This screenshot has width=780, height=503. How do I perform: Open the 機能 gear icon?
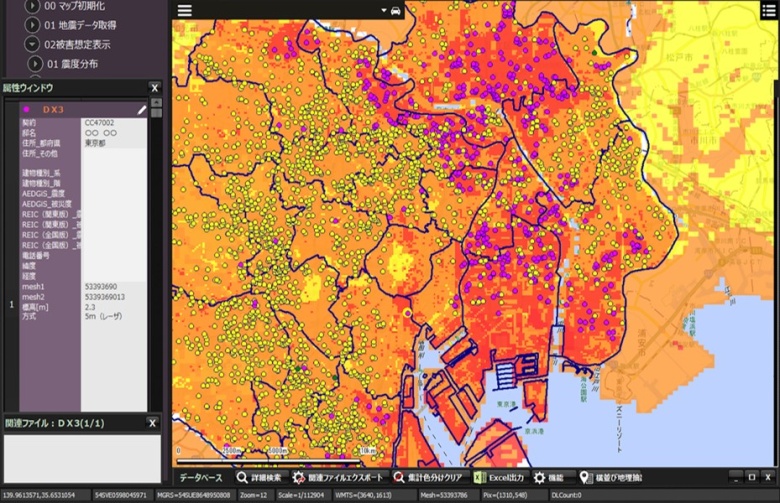[x=540, y=478]
